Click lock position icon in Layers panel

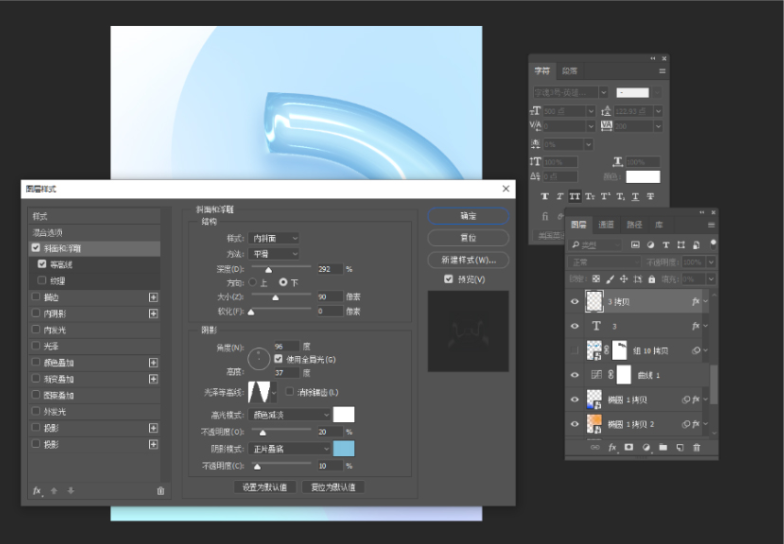coord(624,279)
